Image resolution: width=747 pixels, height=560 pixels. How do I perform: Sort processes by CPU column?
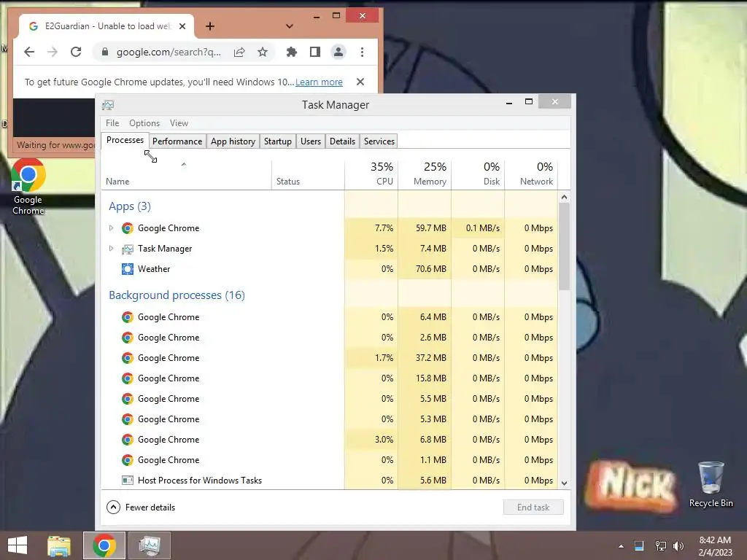click(371, 175)
